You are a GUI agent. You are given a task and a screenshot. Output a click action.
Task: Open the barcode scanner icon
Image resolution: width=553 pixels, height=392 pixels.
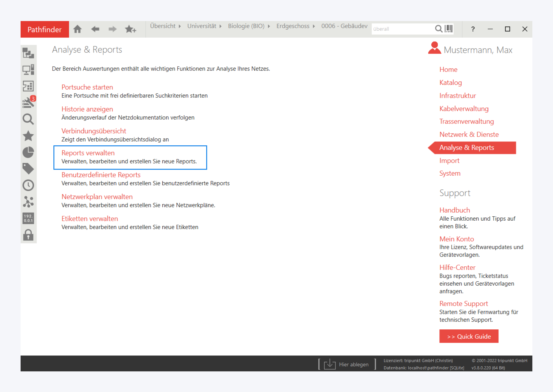pyautogui.click(x=448, y=29)
